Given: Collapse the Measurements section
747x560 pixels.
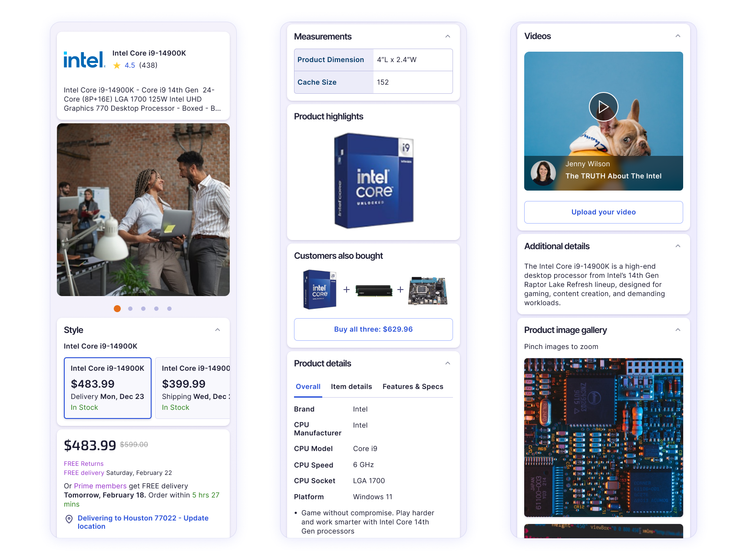Looking at the screenshot, I should pyautogui.click(x=448, y=36).
